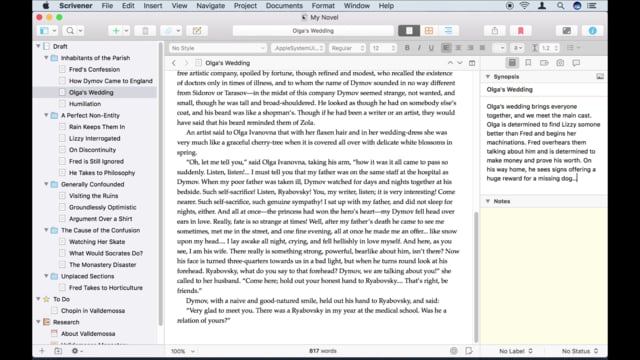The height and width of the screenshot is (360, 640).
Task: Click the red Bookmarks toolbar icon
Action: 520,31
